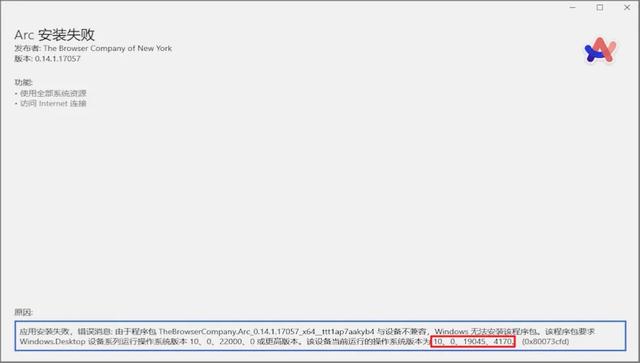
Task: Click '应用安装失败' at start of error message
Action: click(x=45, y=332)
